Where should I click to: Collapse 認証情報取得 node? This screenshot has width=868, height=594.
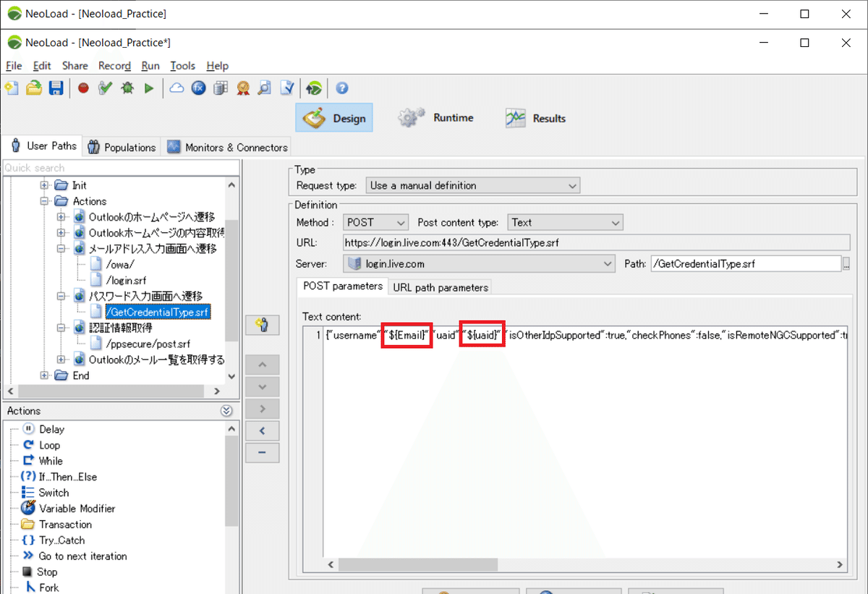(x=61, y=328)
